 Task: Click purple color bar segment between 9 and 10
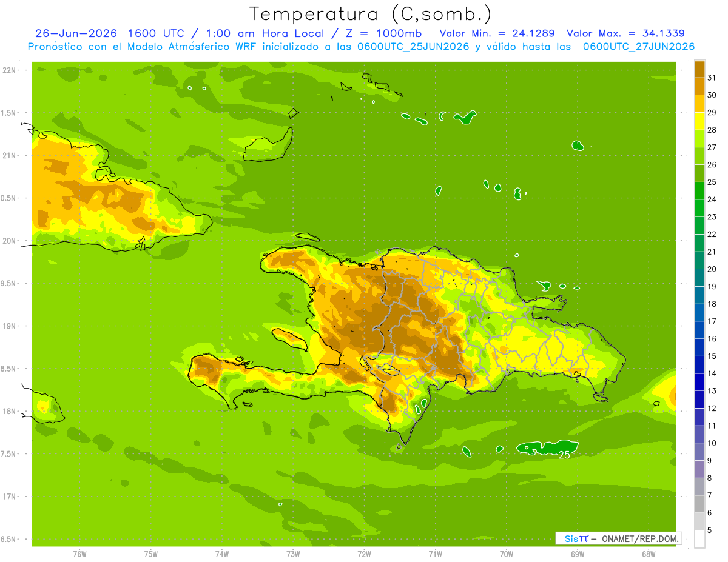(699, 452)
